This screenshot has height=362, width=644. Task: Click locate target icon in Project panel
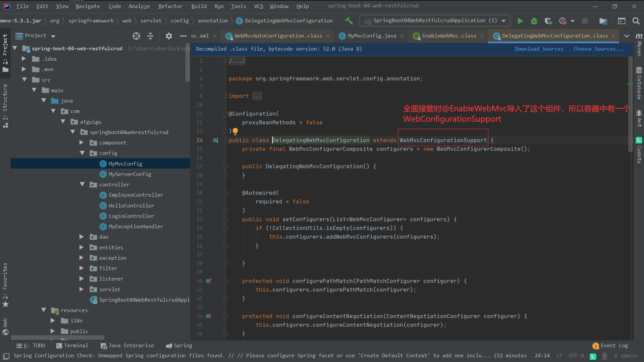(x=136, y=36)
